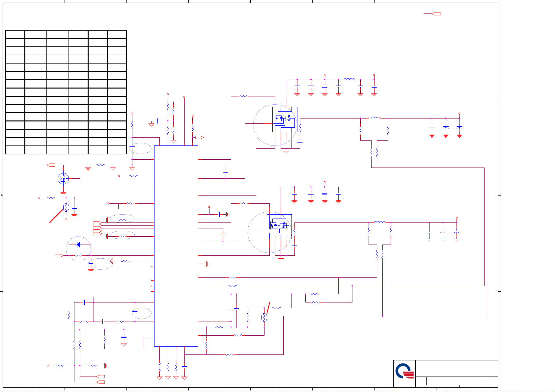Click the blue and red Q logo
Screen dimensions: 555x392
[x=404, y=371]
